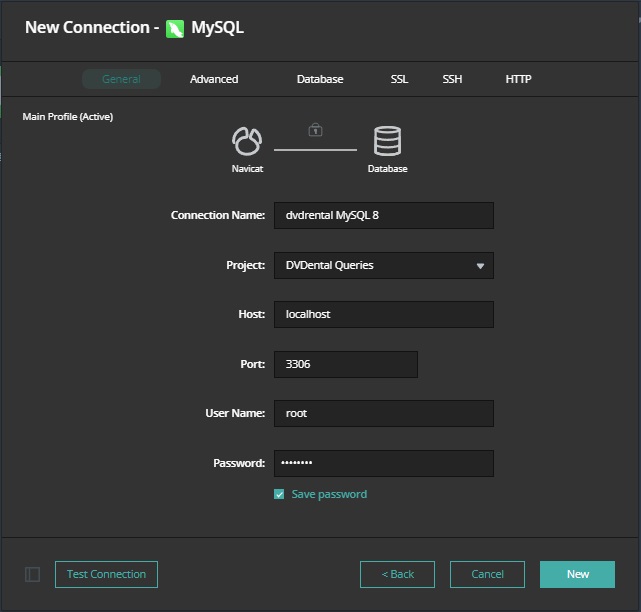Select Main Profile (Active) entry
Screen dimensions: 641x612
pyautogui.click(x=68, y=117)
